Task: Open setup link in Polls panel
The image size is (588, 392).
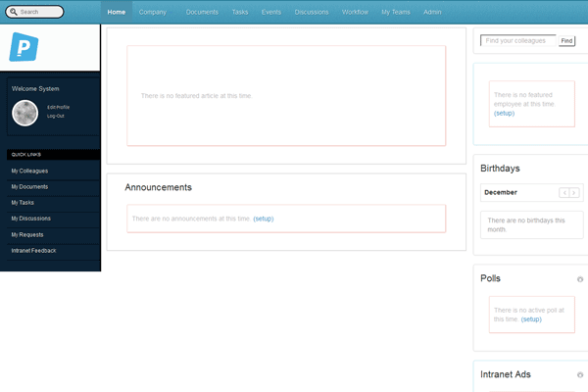Action: [x=531, y=319]
